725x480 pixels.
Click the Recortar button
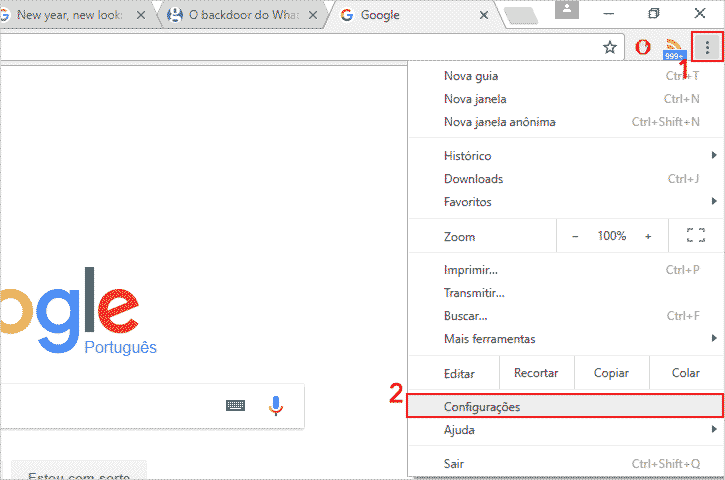(x=536, y=373)
